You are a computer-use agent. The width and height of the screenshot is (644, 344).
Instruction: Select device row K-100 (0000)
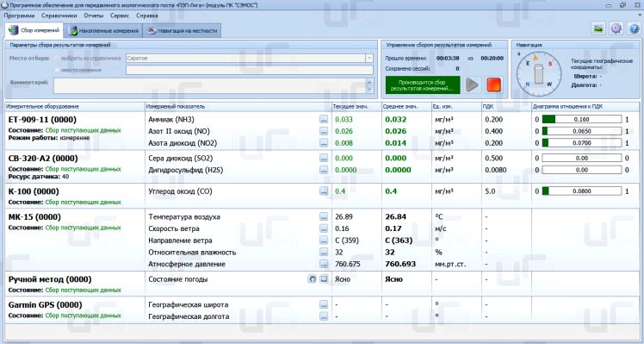coord(34,191)
